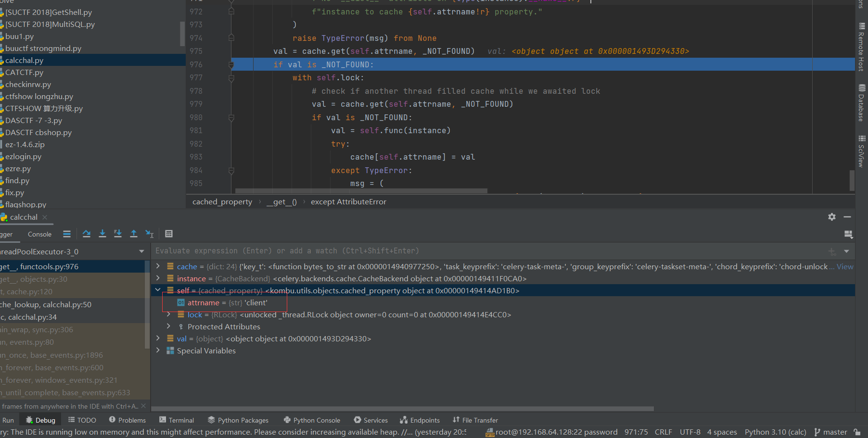The height and width of the screenshot is (438, 868).
Task: Click UTF-8 encoding in status bar
Action: (690, 432)
